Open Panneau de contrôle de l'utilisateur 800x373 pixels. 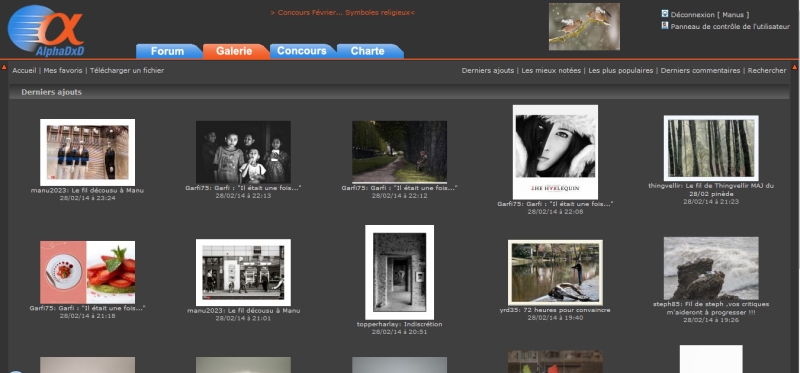[730, 27]
